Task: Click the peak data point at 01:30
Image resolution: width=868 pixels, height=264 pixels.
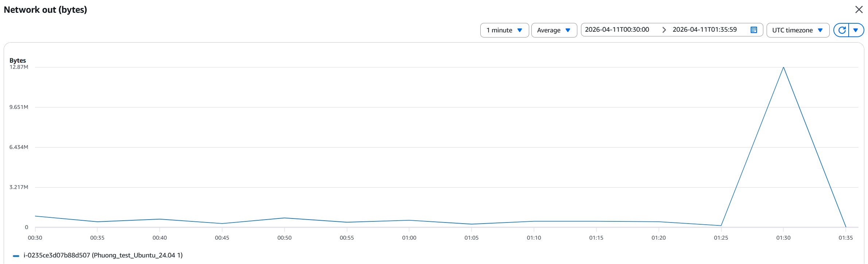Action: 783,67
